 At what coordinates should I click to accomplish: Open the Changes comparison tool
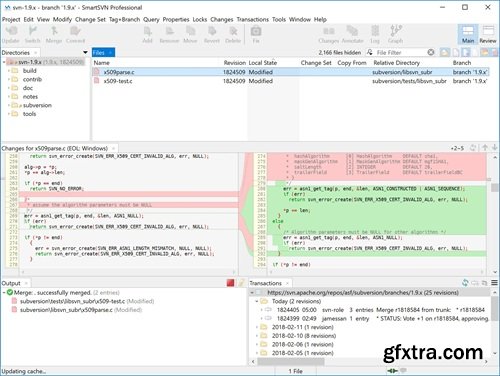pyautogui.click(x=328, y=34)
